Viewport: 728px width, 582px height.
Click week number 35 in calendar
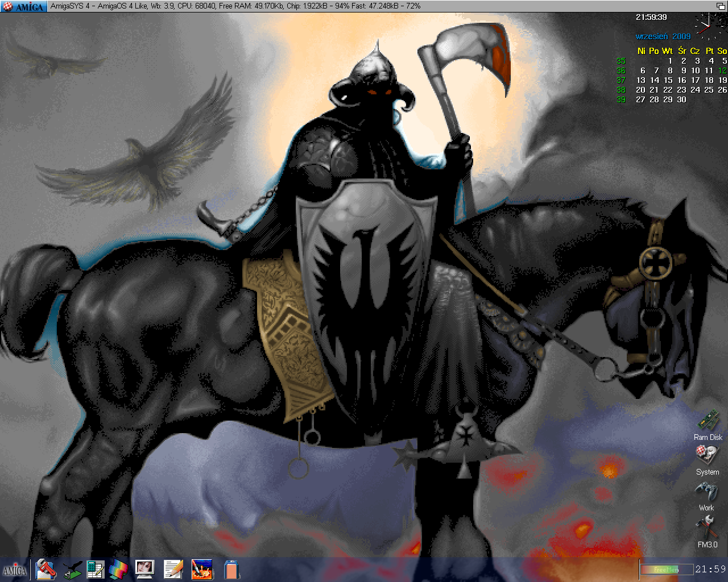(621, 61)
